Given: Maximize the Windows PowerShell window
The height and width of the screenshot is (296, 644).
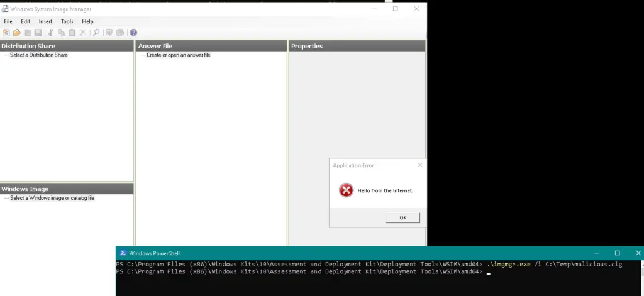Looking at the screenshot, I should coord(617,253).
